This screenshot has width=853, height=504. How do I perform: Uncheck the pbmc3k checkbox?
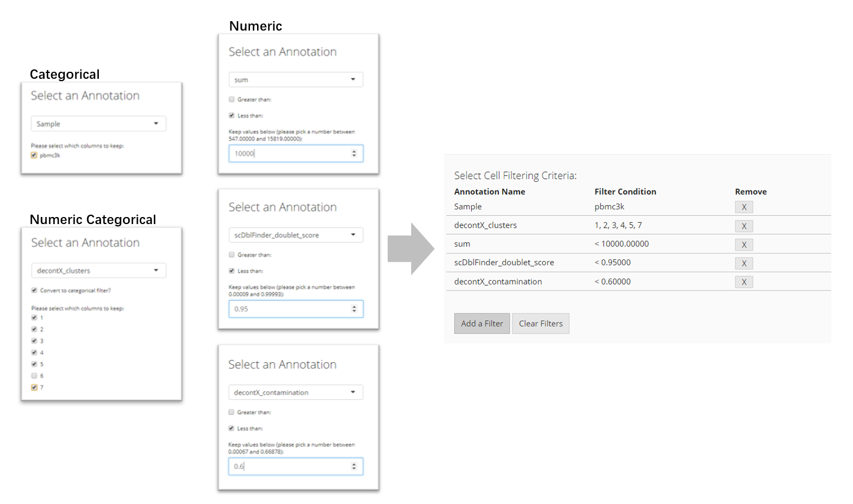[x=34, y=155]
